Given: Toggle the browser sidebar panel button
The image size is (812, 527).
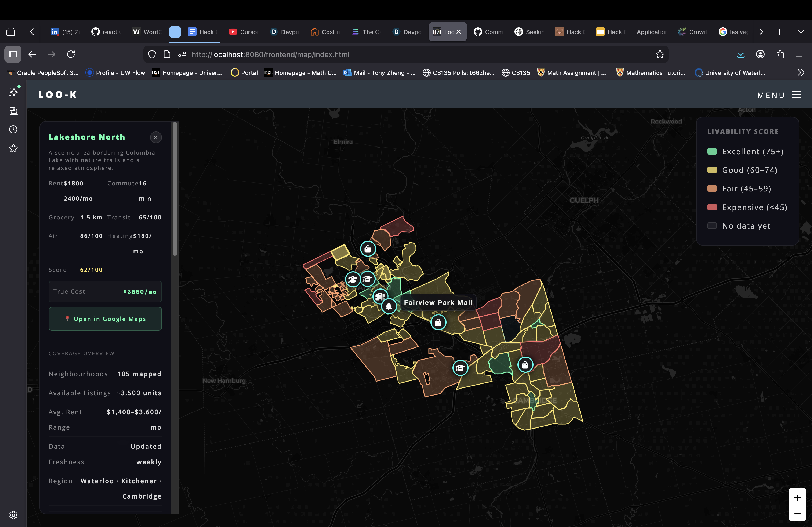Looking at the screenshot, I should (x=13, y=54).
